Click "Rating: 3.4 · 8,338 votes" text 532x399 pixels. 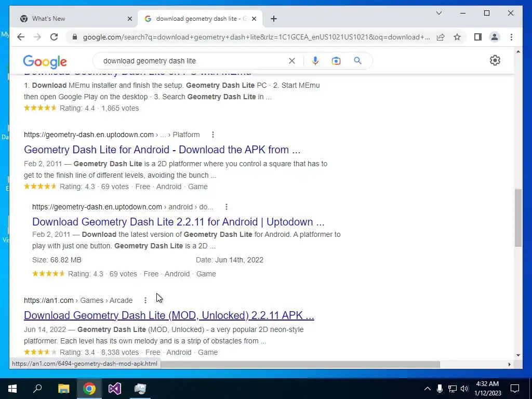coord(99,352)
